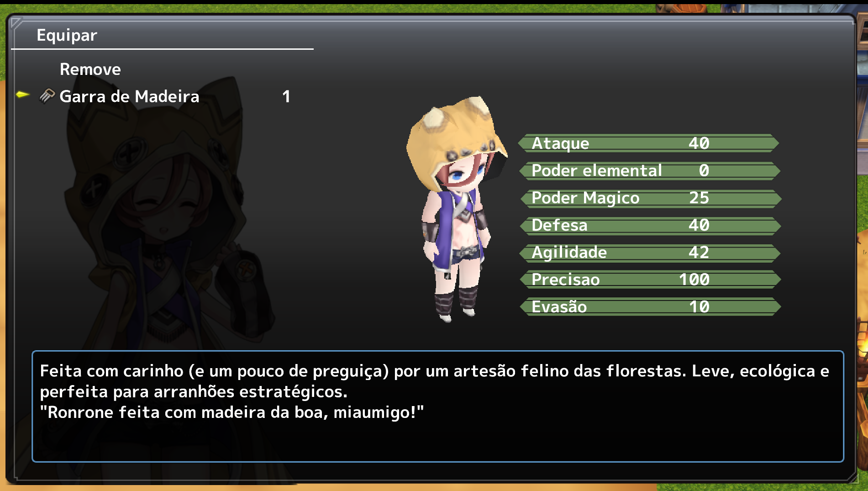This screenshot has height=491, width=868.
Task: Click the top-left window corner ornament
Action: point(16,23)
